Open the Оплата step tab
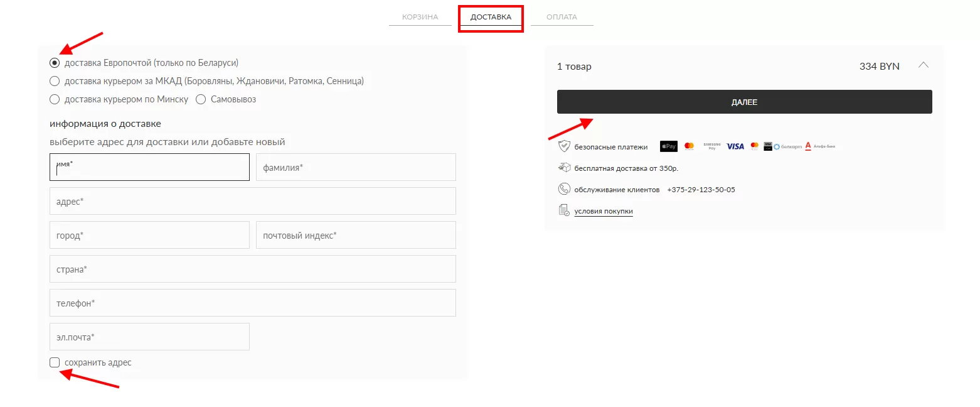The width and height of the screenshot is (980, 407). tap(562, 17)
